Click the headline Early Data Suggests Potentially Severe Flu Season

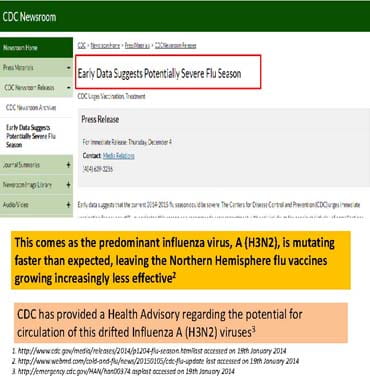[159, 74]
